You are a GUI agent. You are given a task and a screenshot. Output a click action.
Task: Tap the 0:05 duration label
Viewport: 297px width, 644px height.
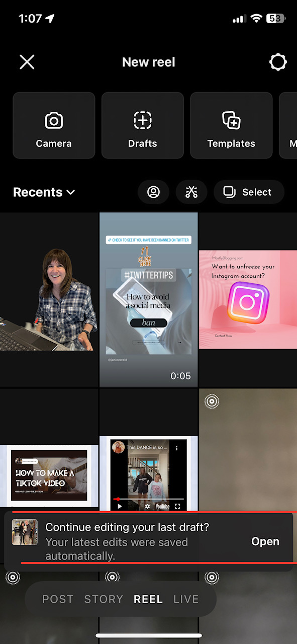coord(180,376)
